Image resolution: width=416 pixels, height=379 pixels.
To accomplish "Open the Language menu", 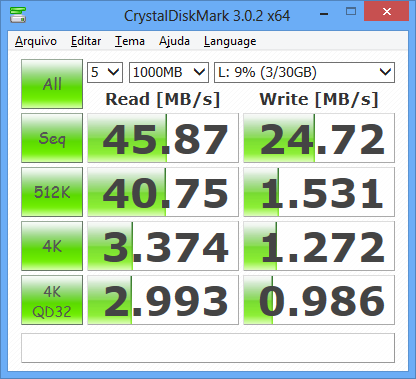I will pyautogui.click(x=230, y=41).
